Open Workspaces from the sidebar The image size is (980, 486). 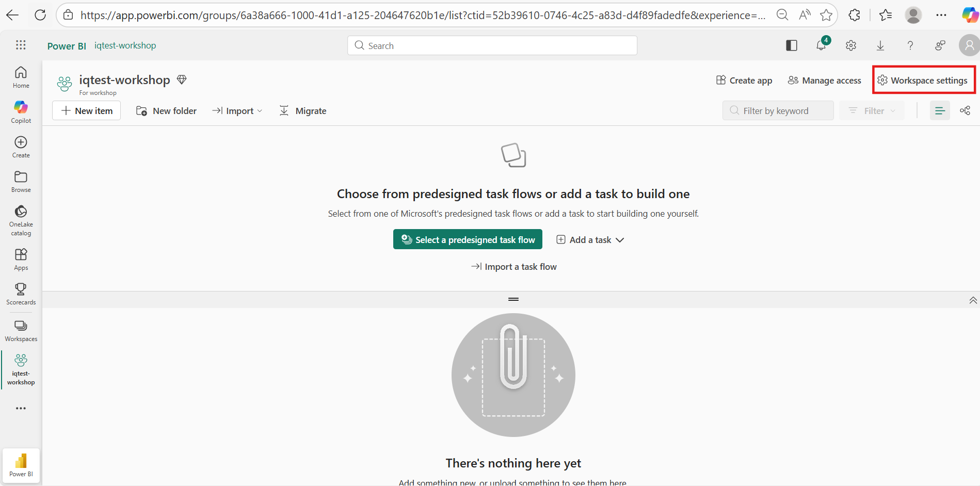pos(21,330)
